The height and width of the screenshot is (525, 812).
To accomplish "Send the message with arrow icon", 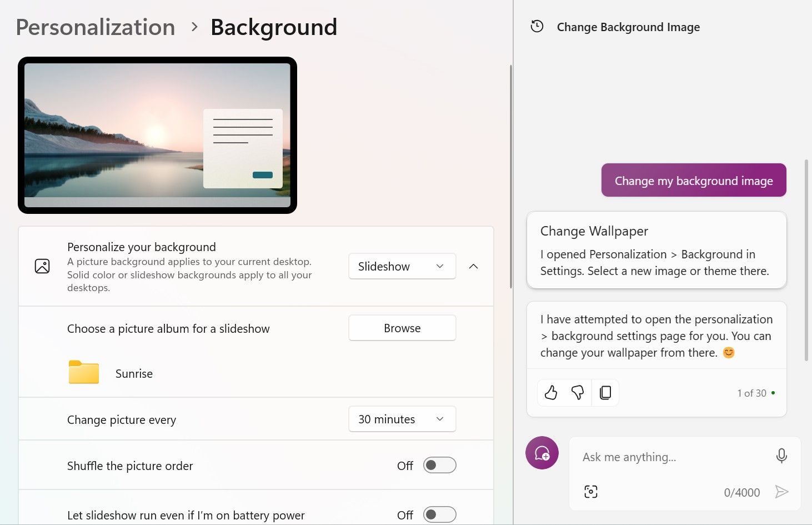I will [781, 492].
